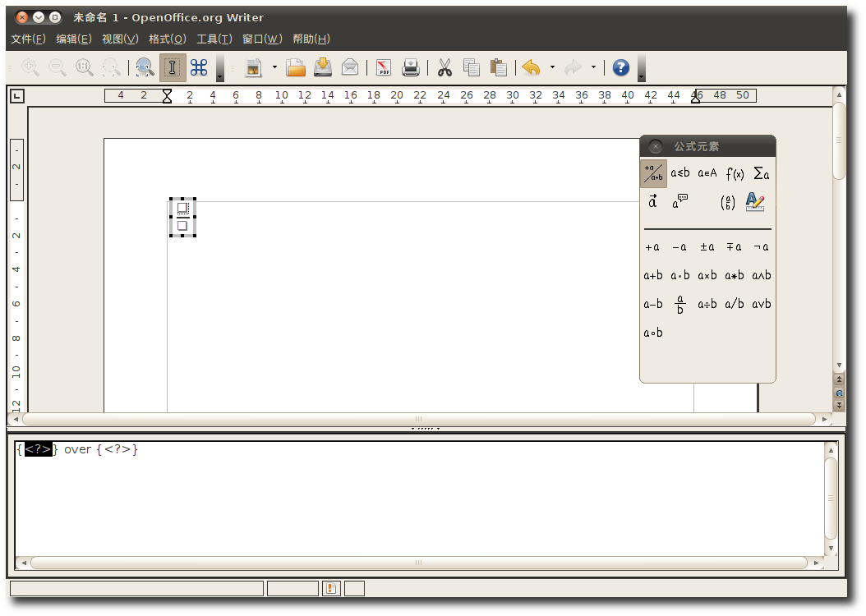Insert the +a plus sign element
Screen dimensions: 866x616
pos(653,246)
